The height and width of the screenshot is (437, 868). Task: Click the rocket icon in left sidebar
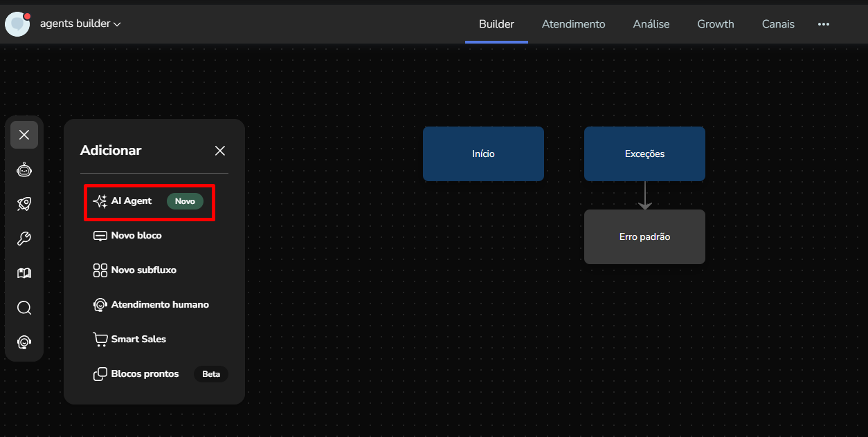24,204
